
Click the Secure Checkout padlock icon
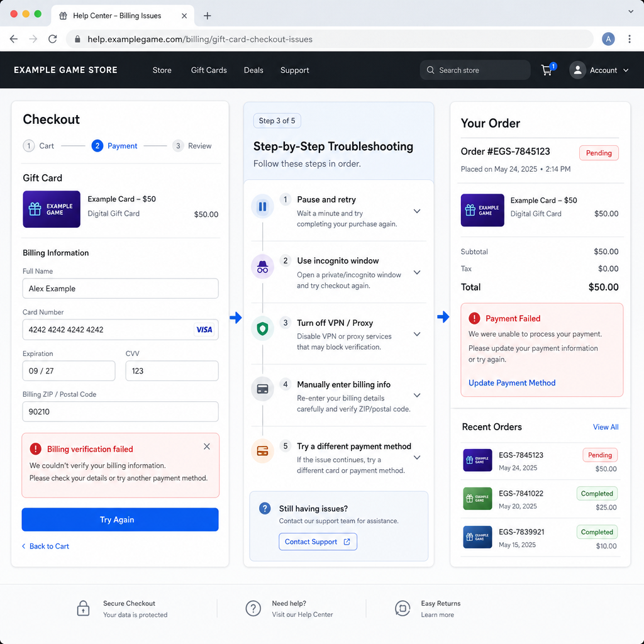pyautogui.click(x=84, y=608)
